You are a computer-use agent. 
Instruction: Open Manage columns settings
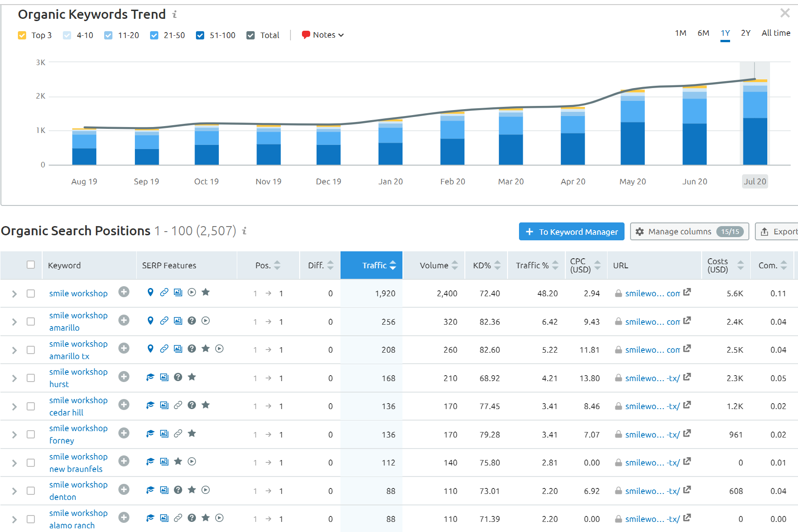tap(689, 232)
